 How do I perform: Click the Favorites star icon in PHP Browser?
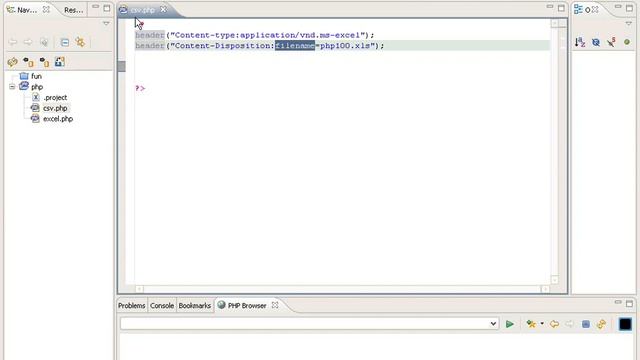pos(531,324)
